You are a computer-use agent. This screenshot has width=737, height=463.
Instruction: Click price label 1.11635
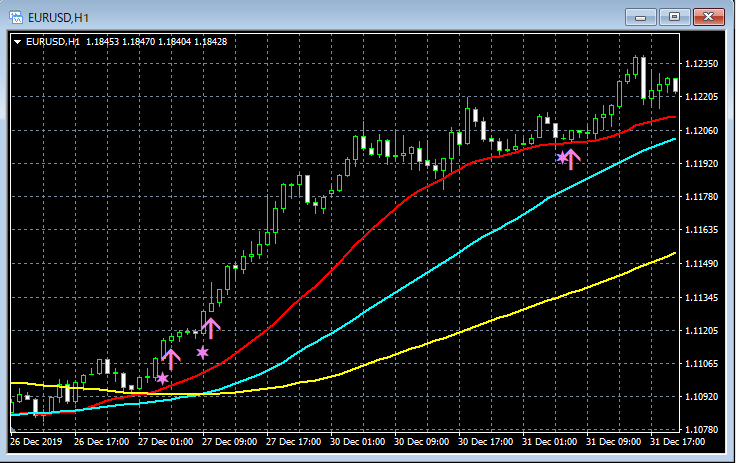tap(702, 230)
